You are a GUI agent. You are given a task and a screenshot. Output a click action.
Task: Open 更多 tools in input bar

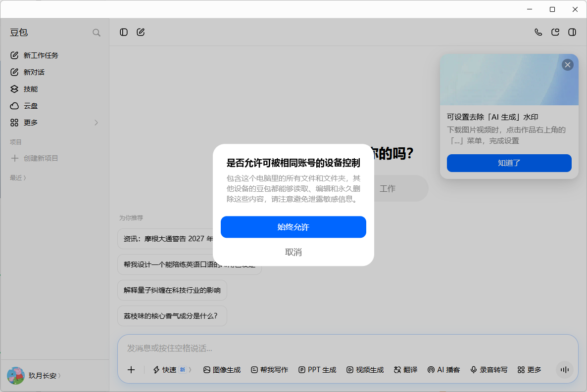[530, 370]
